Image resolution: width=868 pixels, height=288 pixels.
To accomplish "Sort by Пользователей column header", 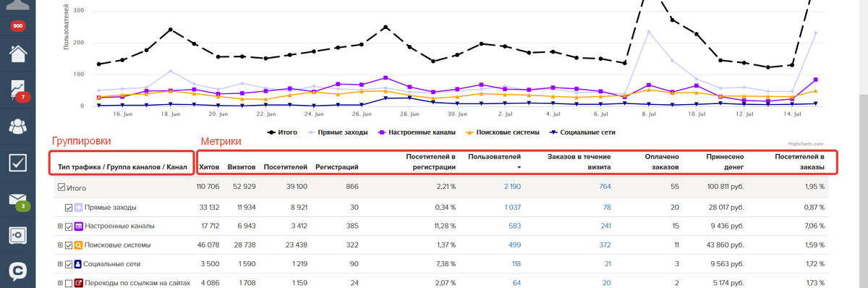I will click(495, 161).
